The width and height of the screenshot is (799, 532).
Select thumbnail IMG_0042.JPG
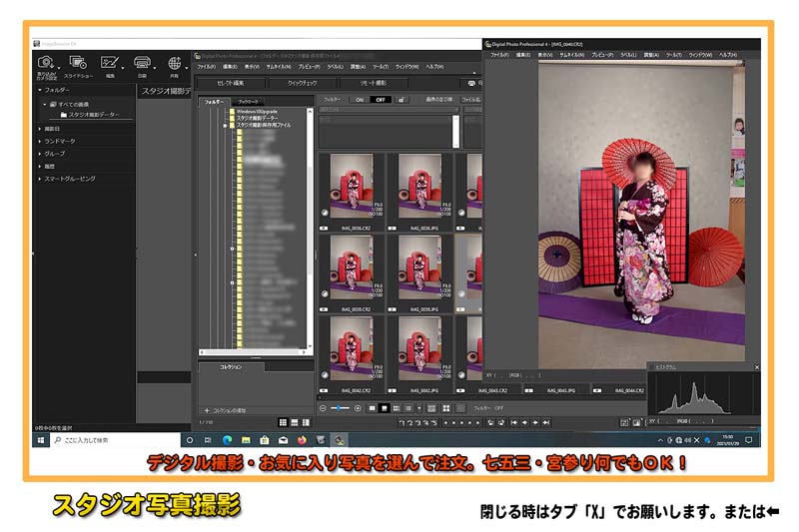[419, 355]
